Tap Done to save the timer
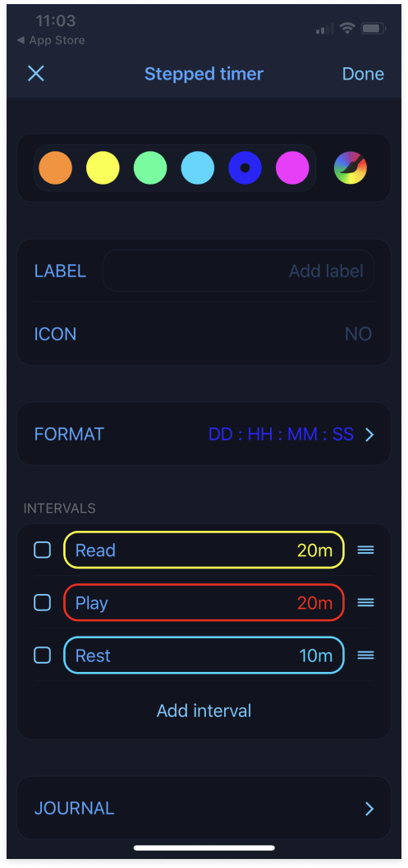Image resolution: width=408 pixels, height=868 pixels. [x=363, y=74]
